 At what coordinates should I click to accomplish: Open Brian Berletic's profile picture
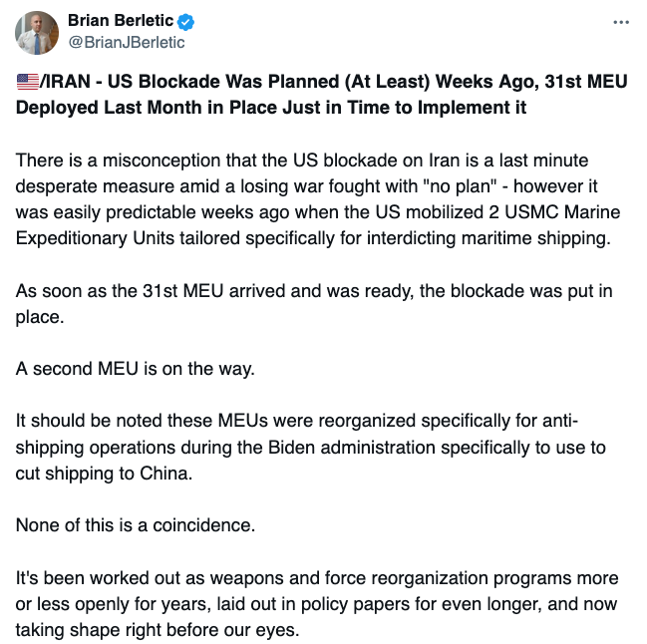(37, 33)
